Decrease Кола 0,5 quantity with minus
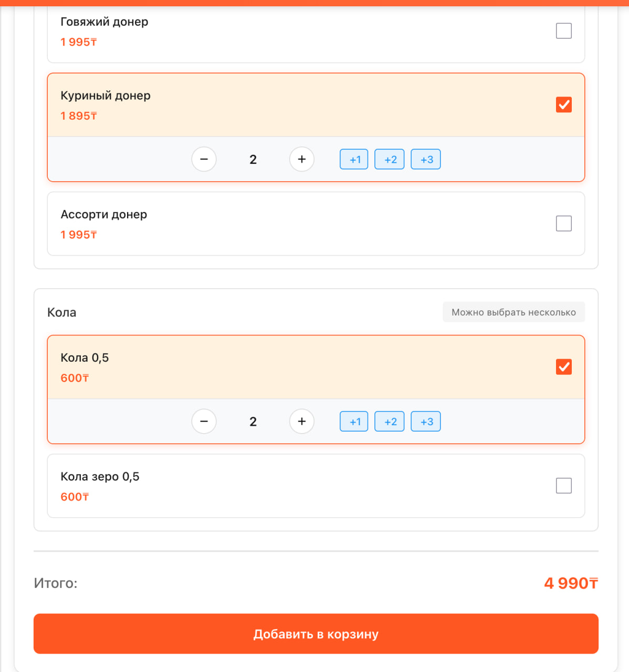629x672 pixels. 204,421
